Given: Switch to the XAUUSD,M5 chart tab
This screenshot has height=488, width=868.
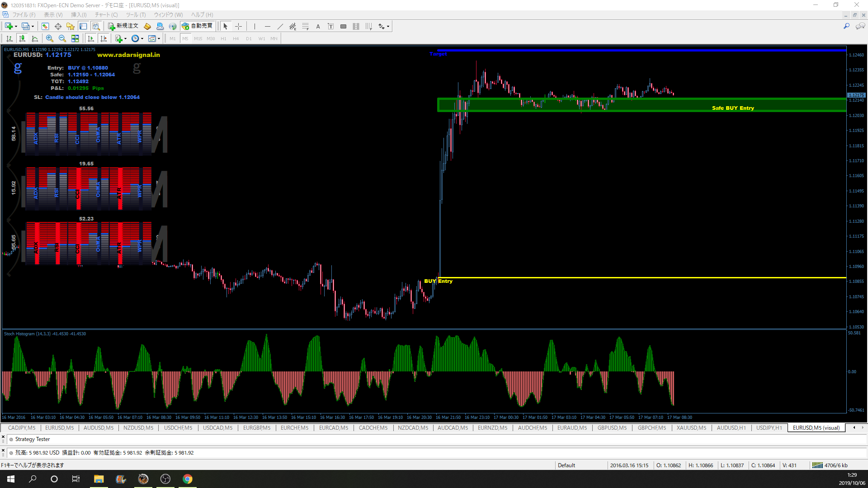Looking at the screenshot, I should 691,428.
